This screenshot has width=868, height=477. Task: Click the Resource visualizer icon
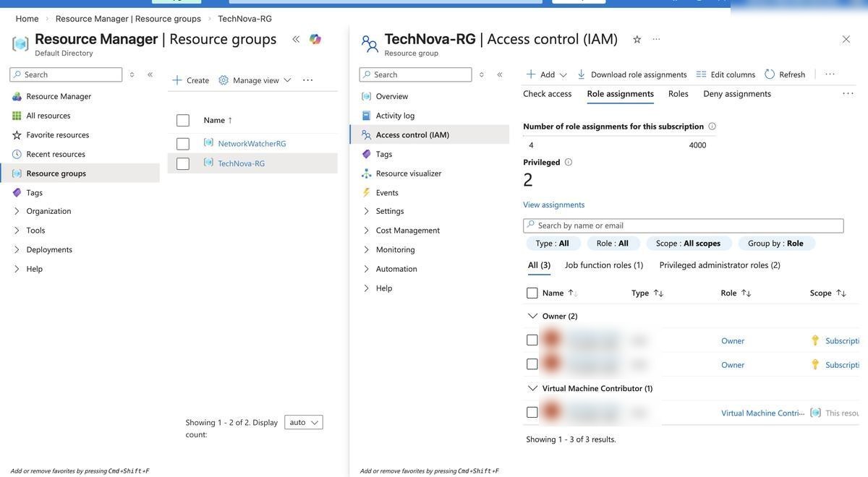366,173
